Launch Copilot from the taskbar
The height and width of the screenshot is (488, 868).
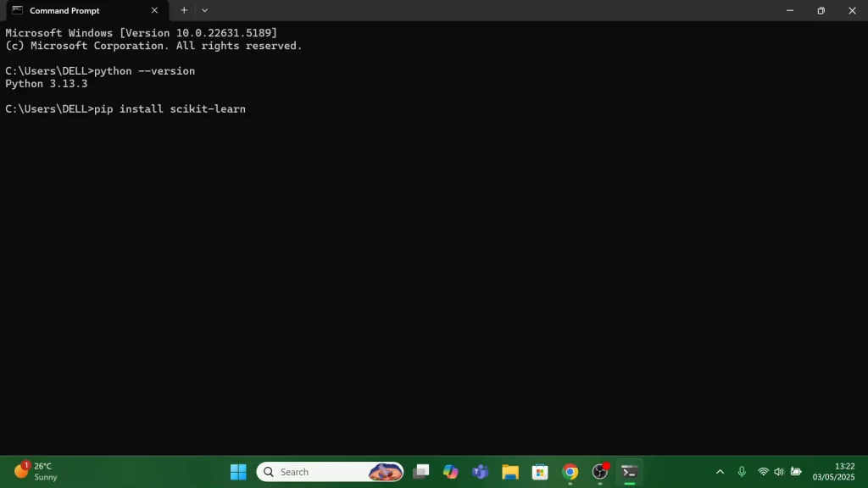pyautogui.click(x=451, y=472)
